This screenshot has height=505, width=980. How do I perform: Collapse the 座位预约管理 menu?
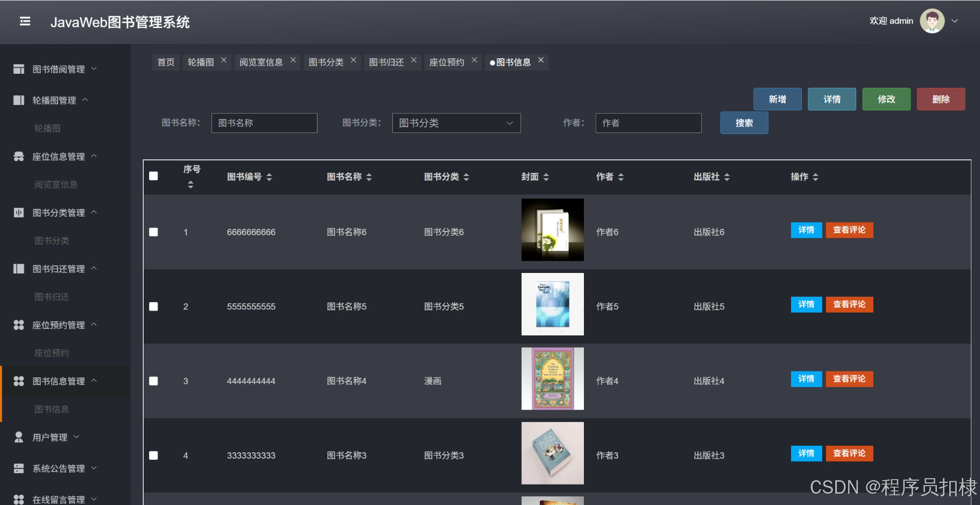tap(94, 324)
